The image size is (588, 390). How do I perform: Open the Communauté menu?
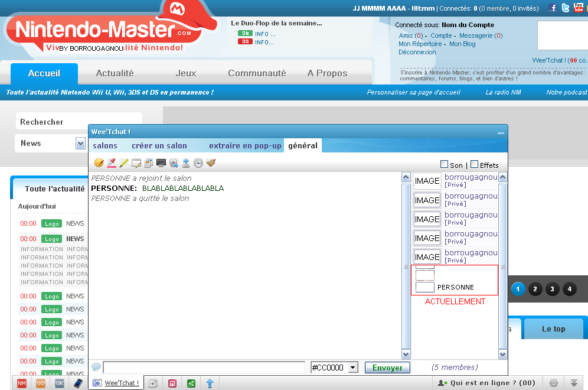pos(257,73)
